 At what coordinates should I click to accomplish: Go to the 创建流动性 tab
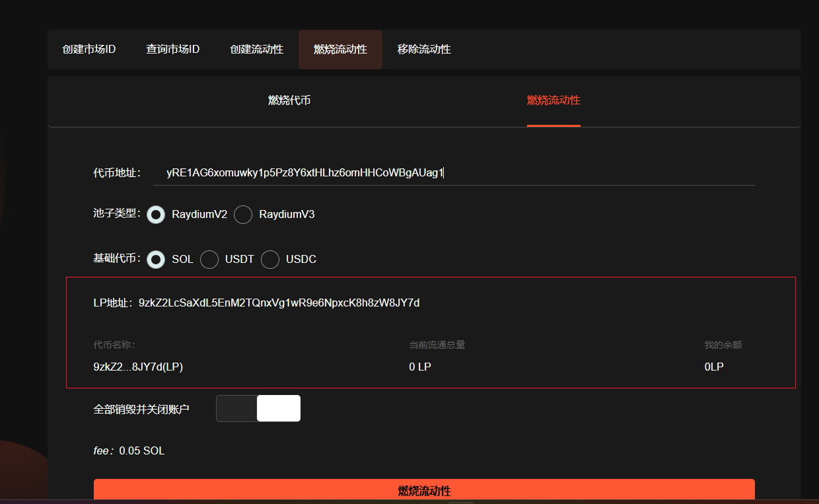[x=256, y=50]
